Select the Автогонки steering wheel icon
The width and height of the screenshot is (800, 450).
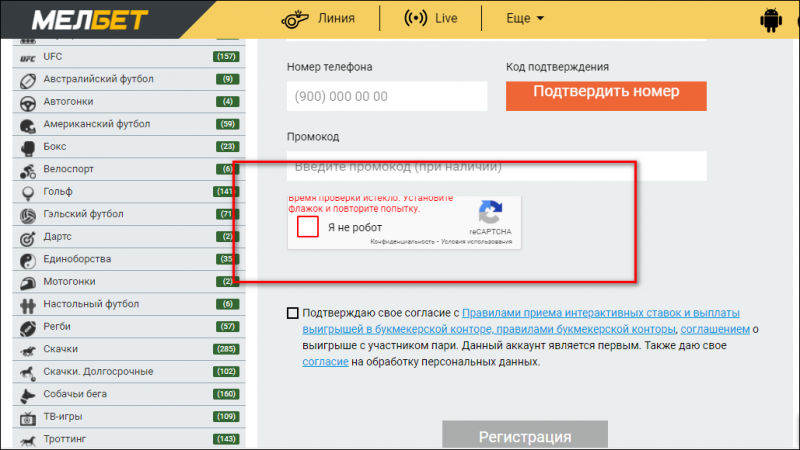(x=28, y=103)
